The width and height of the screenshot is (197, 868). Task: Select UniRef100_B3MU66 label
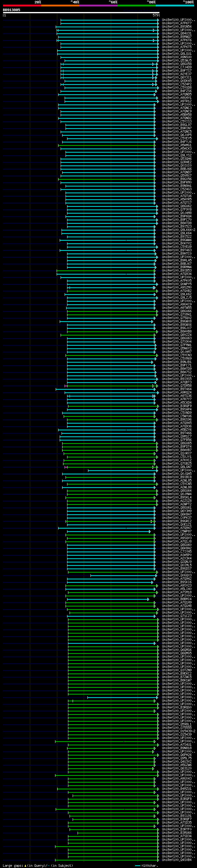click(x=176, y=833)
